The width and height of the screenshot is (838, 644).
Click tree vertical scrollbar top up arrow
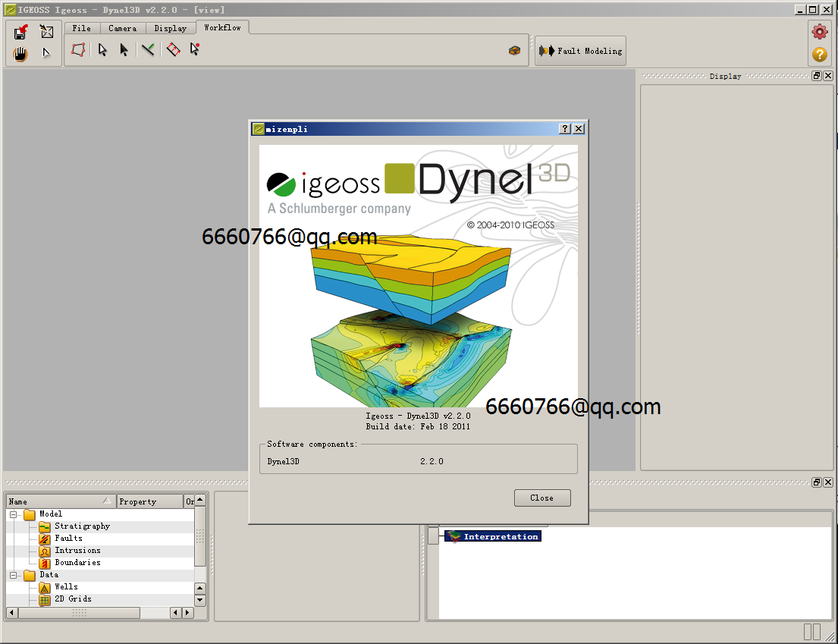(x=200, y=500)
